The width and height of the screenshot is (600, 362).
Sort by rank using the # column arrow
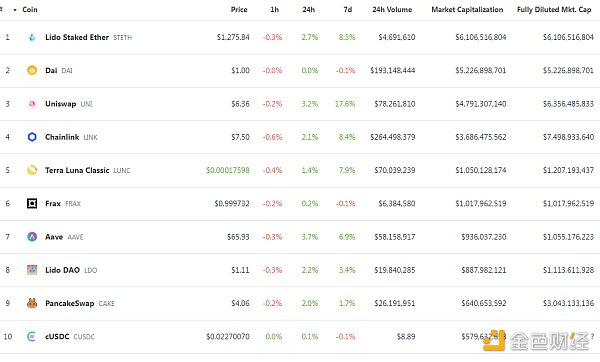(15, 10)
